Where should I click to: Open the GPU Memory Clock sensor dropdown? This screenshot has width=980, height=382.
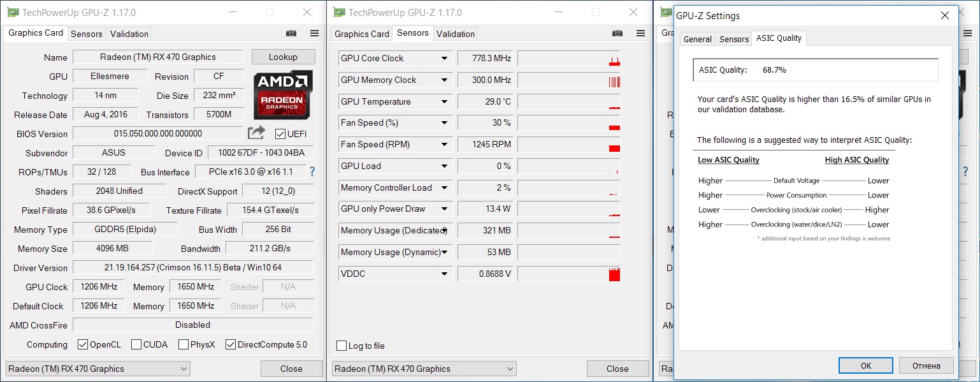tap(445, 80)
